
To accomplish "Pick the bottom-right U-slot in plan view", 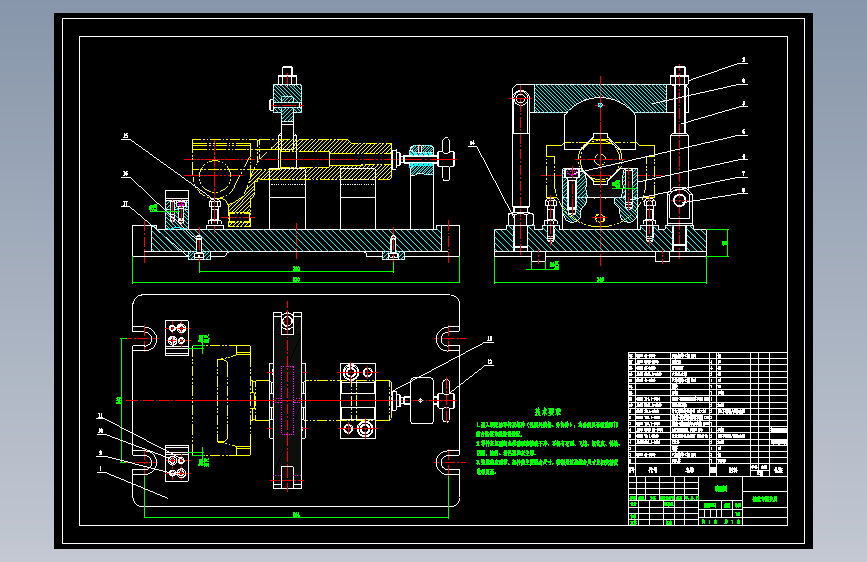I will (x=447, y=462).
